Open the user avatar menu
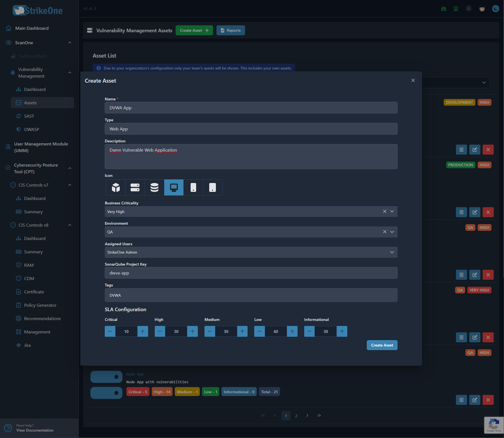 tap(482, 9)
